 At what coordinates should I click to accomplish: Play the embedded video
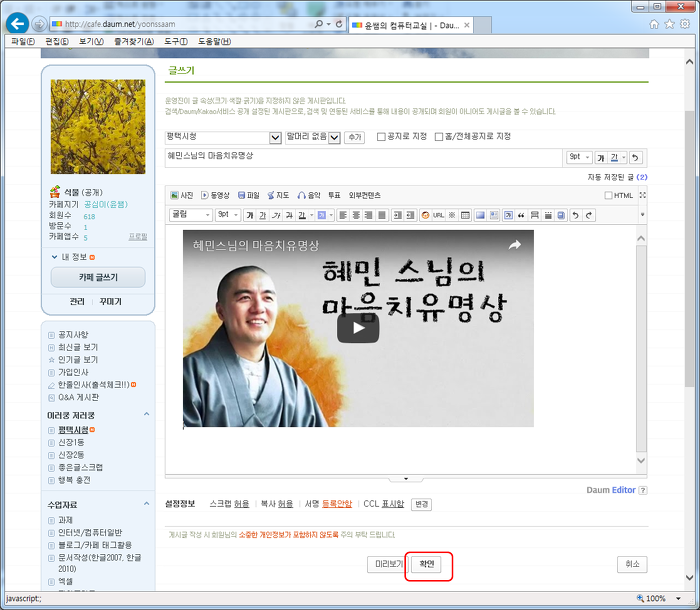[x=358, y=328]
